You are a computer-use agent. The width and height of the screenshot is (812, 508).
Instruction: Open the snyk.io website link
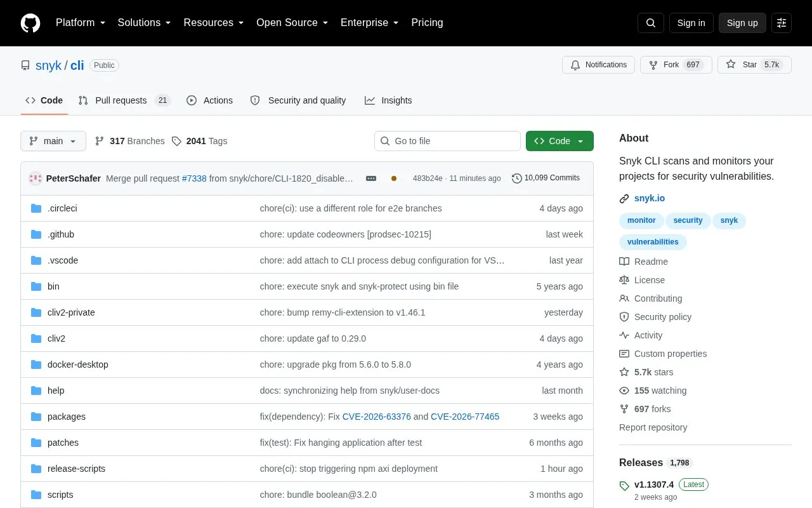(650, 198)
